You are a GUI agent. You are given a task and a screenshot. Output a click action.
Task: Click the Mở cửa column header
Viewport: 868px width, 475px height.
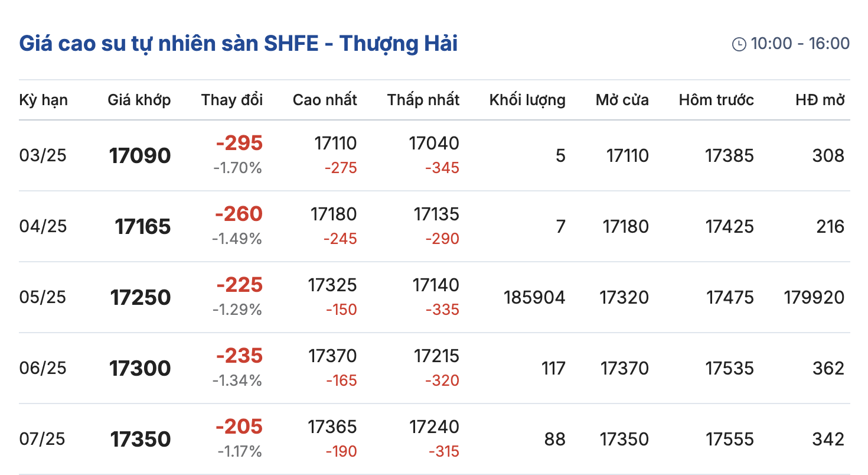622,100
